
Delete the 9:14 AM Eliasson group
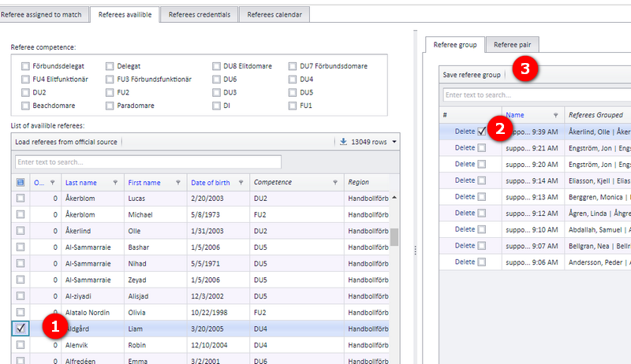(465, 180)
